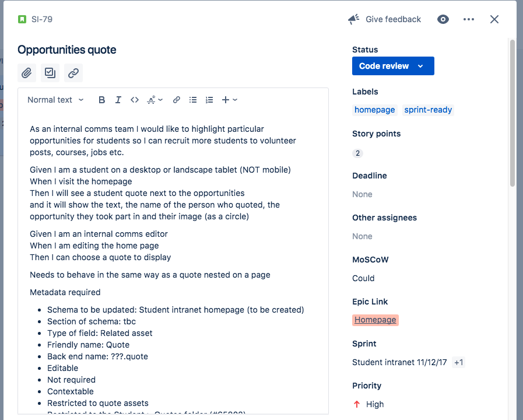This screenshot has height=420, width=523.
Task: Click Give feedback
Action: [392, 19]
